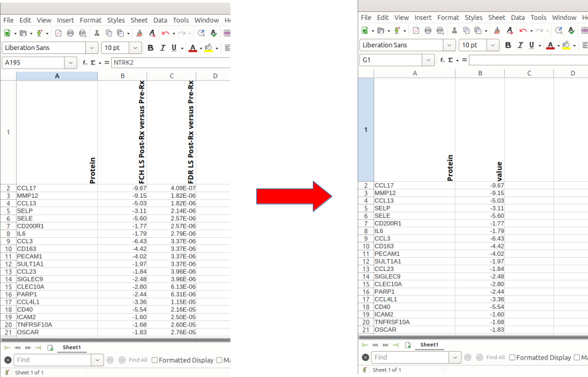Toggle Bold in the left window toolbar
Image resolution: width=588 pixels, height=377 pixels.
pos(150,48)
